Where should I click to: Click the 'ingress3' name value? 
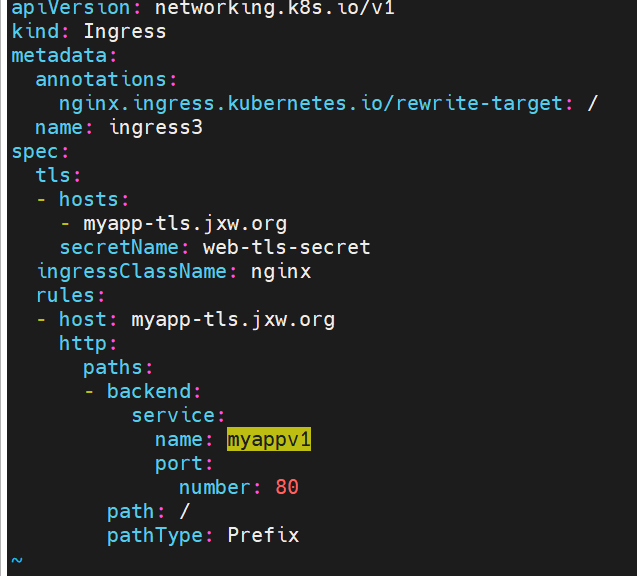click(x=156, y=128)
